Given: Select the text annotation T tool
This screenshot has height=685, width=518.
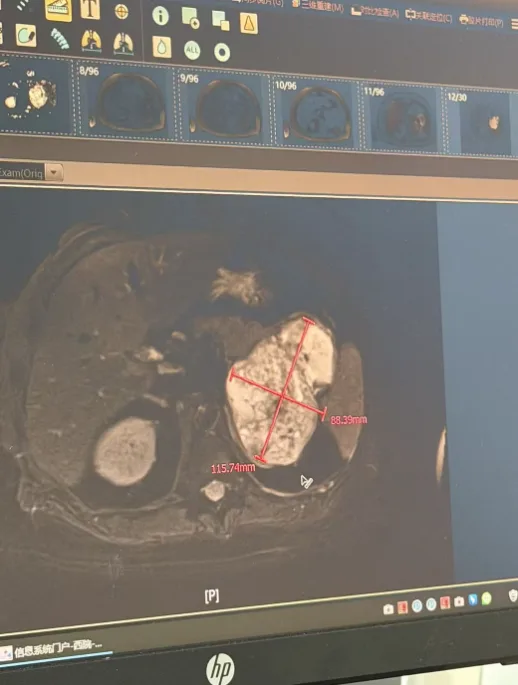Looking at the screenshot, I should 90,9.
